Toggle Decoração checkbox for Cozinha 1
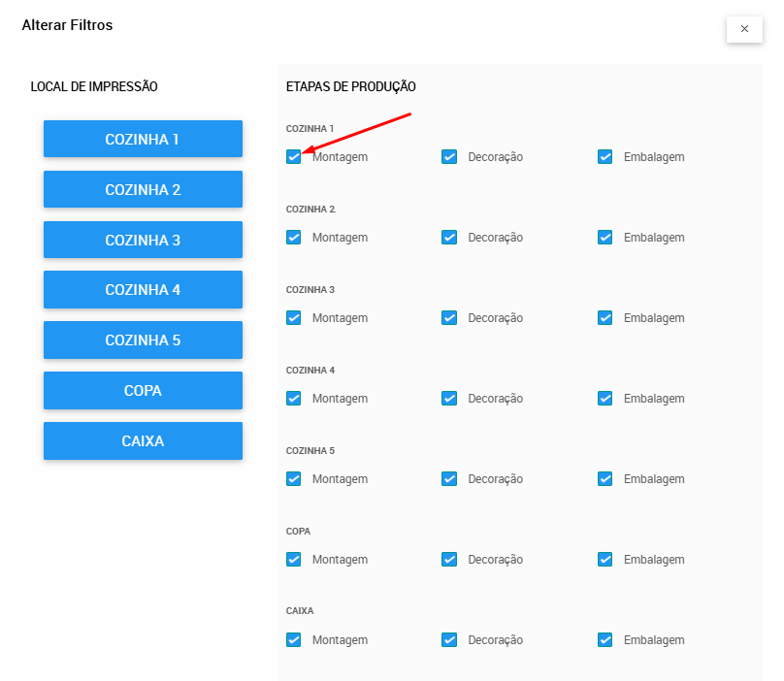 tap(449, 157)
